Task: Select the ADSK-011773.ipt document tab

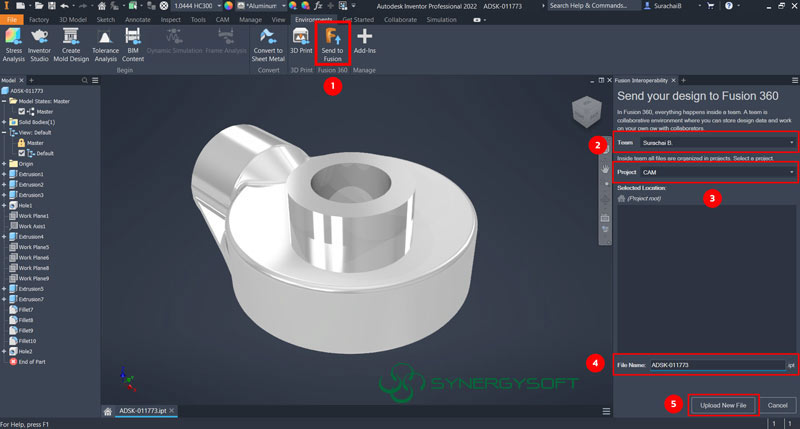Action: (x=142, y=411)
